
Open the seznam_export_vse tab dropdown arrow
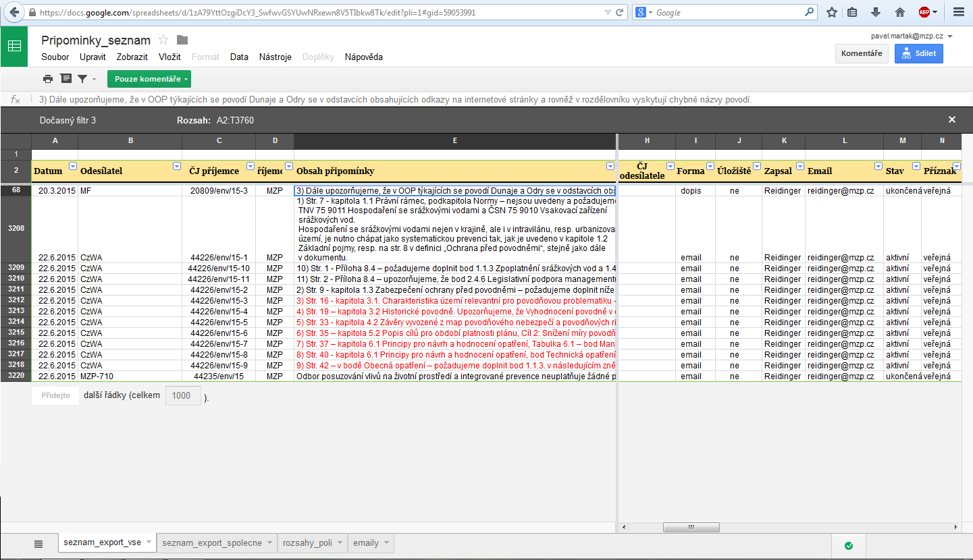point(148,542)
